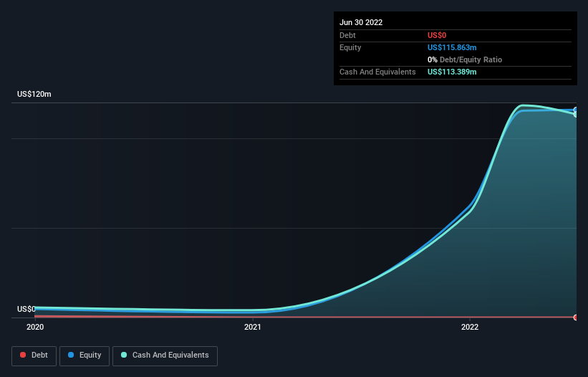Click the 2021 x-axis label

click(252, 327)
